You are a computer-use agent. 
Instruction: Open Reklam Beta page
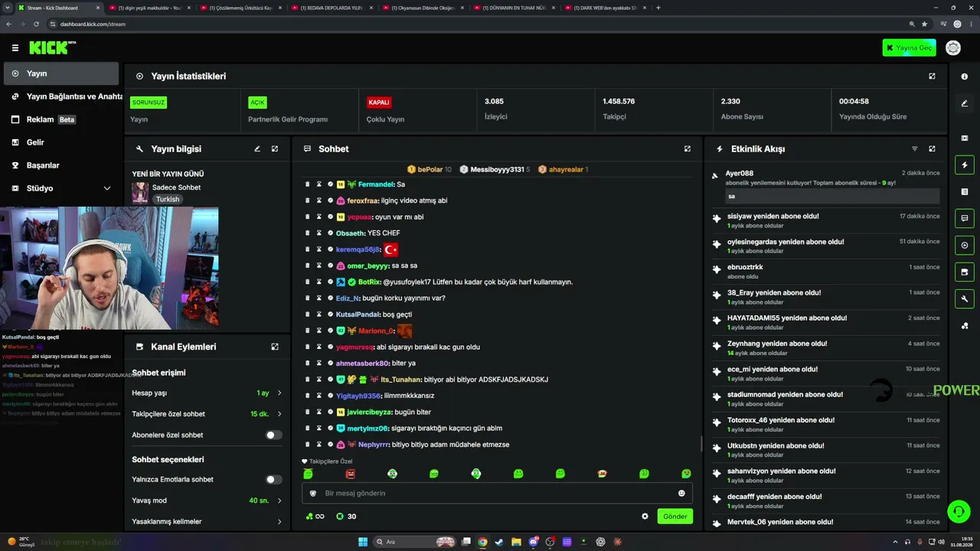point(61,119)
